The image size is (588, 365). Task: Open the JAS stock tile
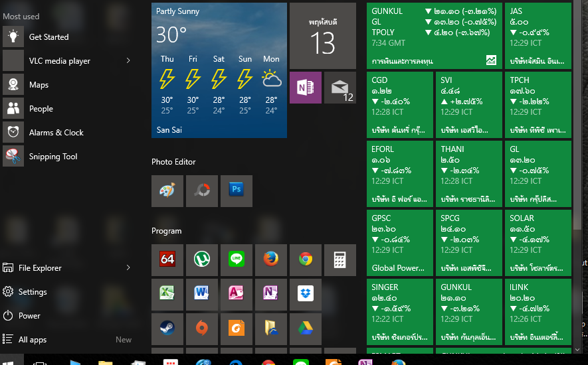[x=538, y=36]
